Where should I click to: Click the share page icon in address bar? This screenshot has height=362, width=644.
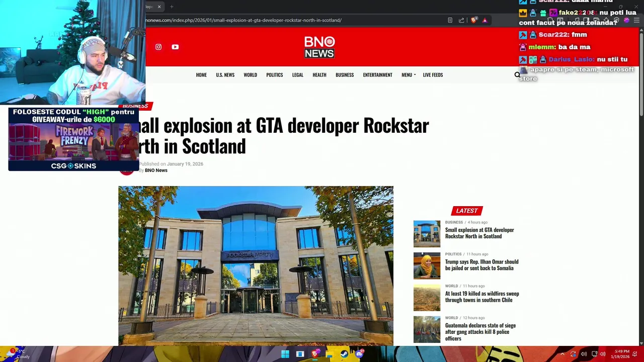pos(461,20)
